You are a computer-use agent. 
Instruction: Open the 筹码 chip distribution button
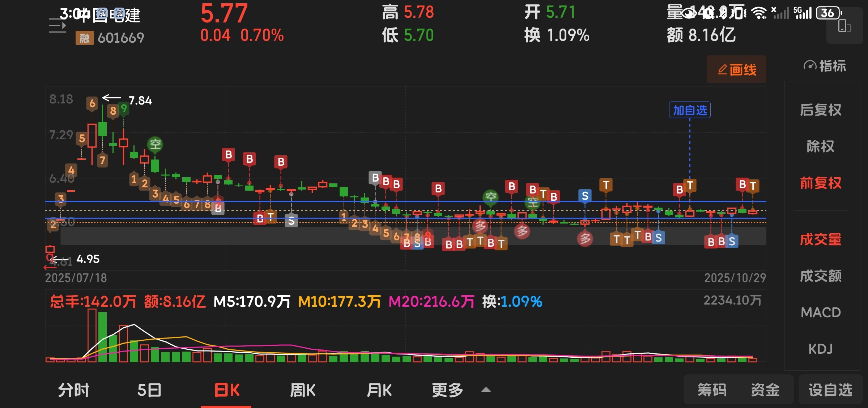(712, 390)
